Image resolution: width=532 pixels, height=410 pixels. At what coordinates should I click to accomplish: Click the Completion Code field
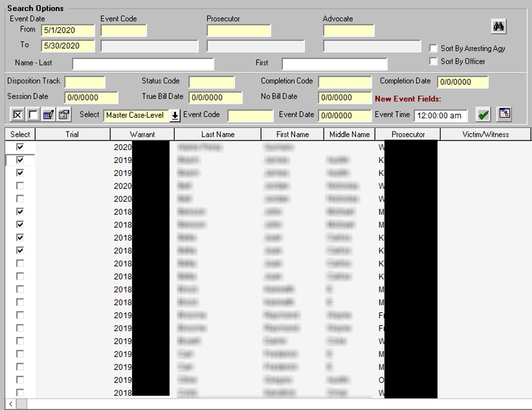point(345,82)
